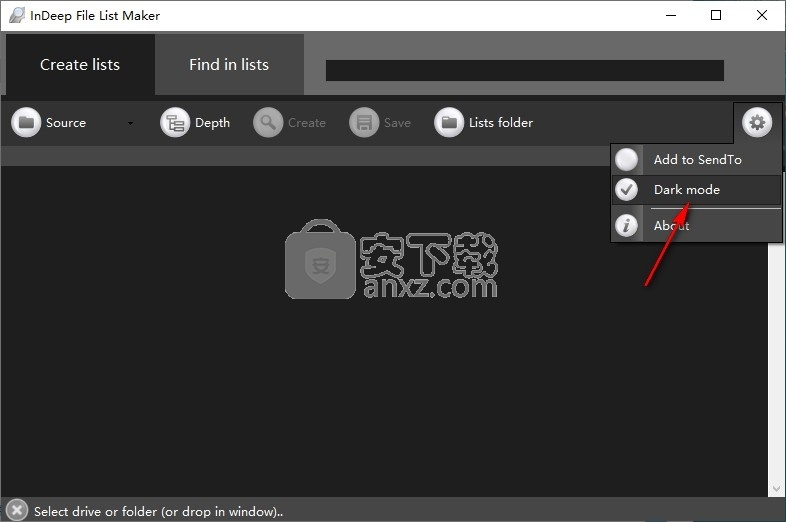
Task: Minimize the InDeep File List Maker window
Action: point(671,15)
